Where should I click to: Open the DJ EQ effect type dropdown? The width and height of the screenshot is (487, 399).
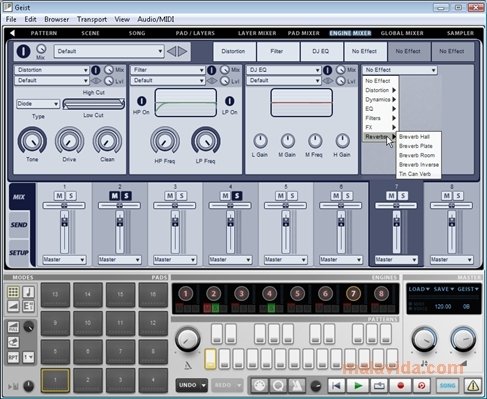pos(284,70)
